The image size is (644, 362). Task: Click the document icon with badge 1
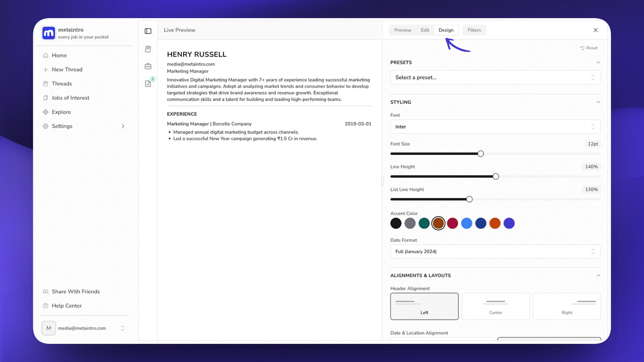(x=148, y=84)
